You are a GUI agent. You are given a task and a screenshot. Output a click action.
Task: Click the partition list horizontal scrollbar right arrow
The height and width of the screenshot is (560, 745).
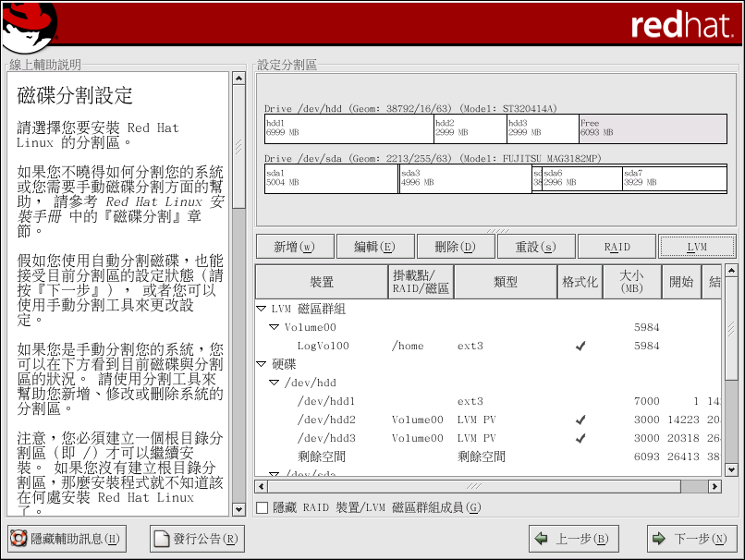pos(714,486)
